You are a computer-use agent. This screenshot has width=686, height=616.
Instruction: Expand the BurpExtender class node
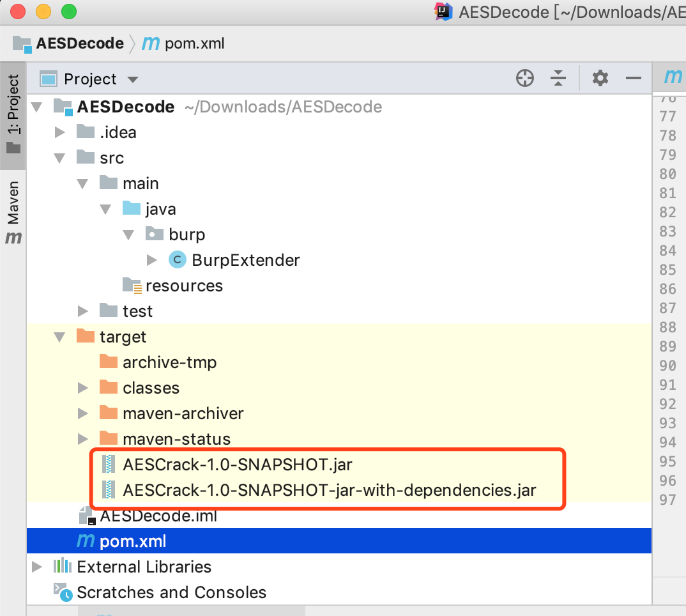(x=152, y=260)
